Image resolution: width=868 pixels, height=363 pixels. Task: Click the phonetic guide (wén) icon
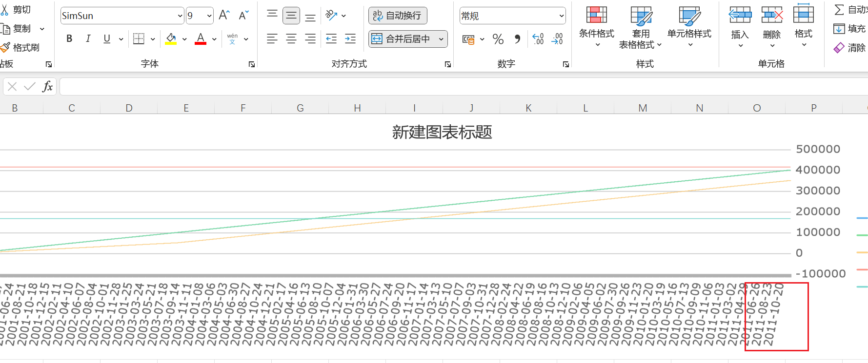(232, 38)
